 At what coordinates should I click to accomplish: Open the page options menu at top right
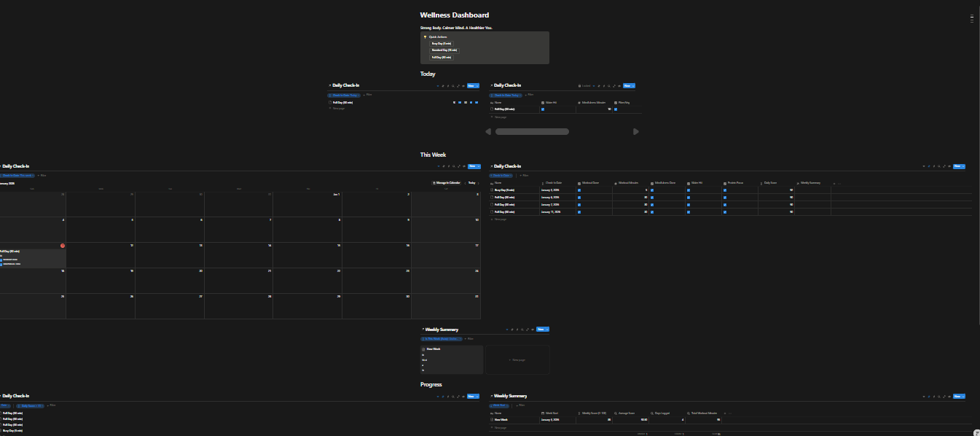972,19
